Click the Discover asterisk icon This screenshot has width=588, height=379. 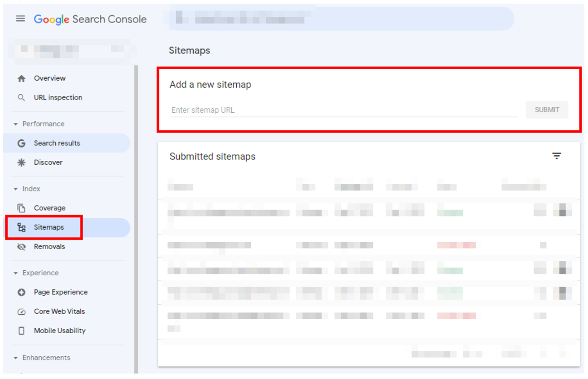click(21, 163)
